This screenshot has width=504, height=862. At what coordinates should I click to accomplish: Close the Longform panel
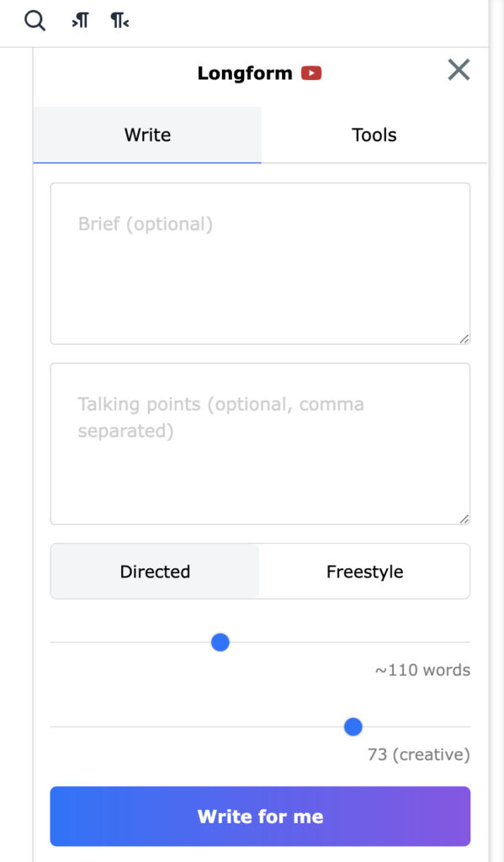click(459, 70)
